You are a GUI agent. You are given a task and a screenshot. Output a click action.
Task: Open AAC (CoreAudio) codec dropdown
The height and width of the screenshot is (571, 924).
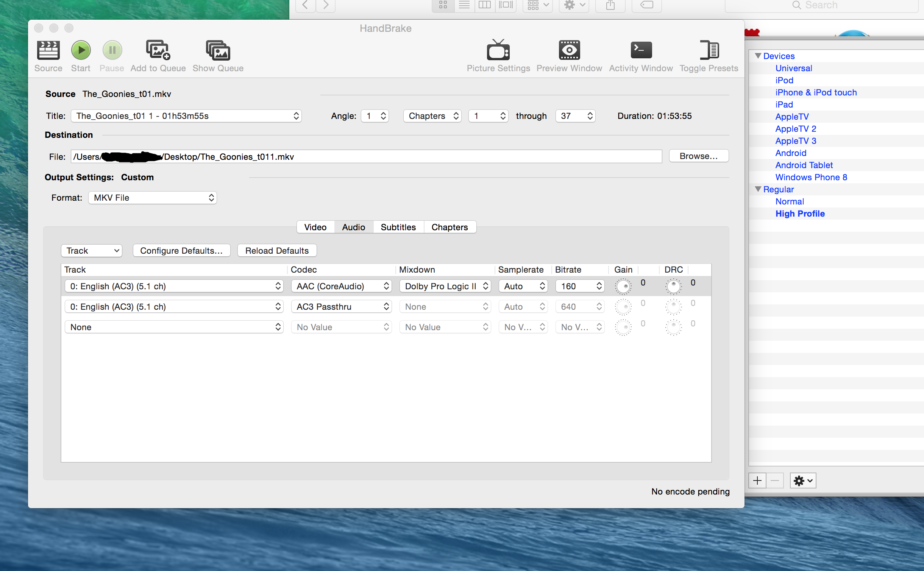(x=341, y=286)
